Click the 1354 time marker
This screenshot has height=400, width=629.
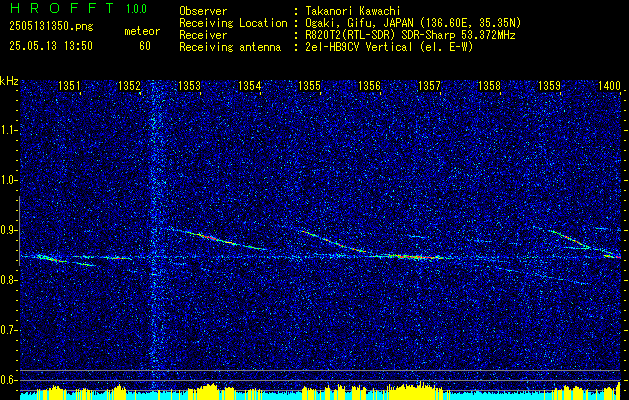click(250, 85)
